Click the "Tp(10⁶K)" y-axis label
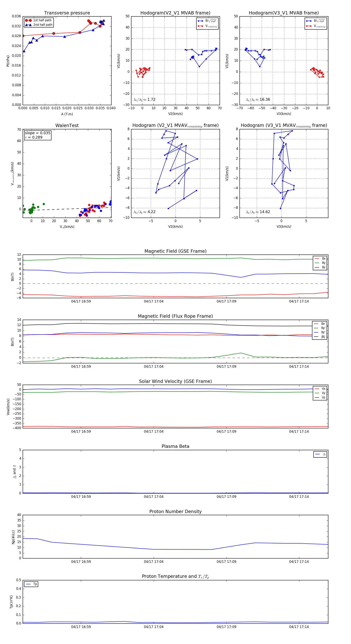351x644 pixels. [x=11, y=602]
